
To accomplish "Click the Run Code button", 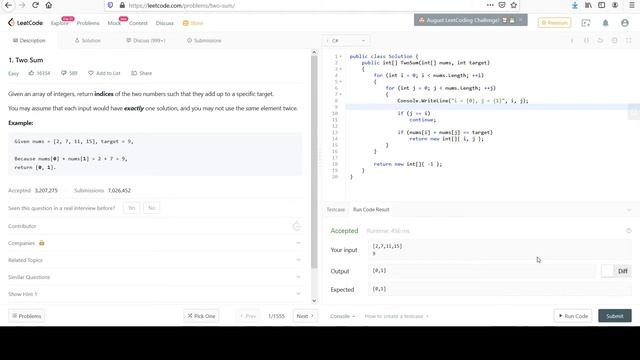I will 573,316.
